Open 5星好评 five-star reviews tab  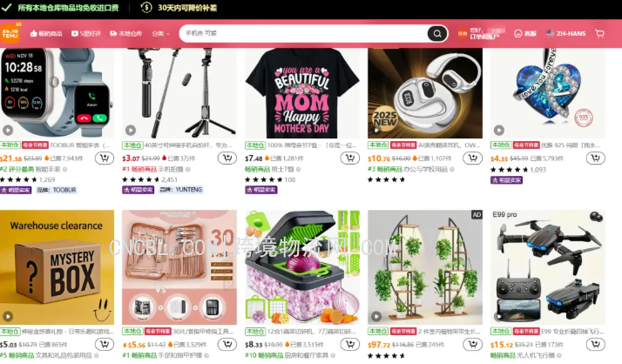click(86, 34)
